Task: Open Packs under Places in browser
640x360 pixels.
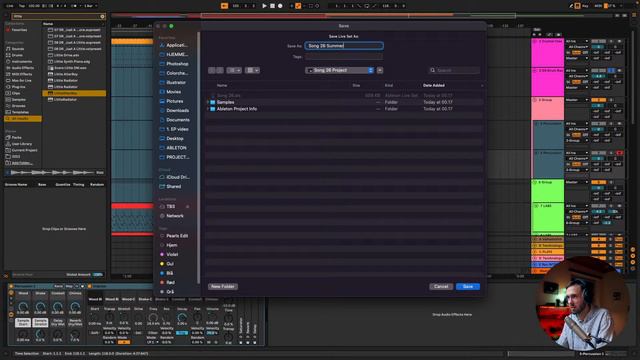Action: [x=14, y=138]
